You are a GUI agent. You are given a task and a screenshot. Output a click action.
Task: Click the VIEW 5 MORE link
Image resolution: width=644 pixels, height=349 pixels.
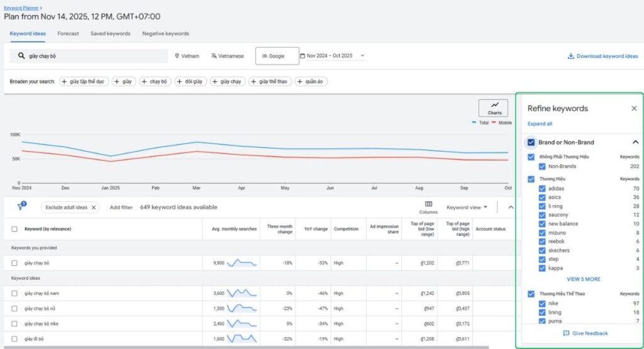583,279
